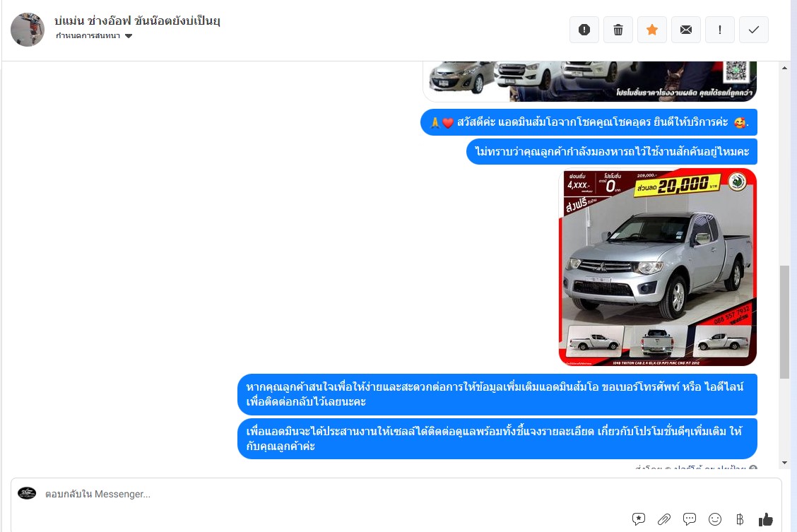
Task: Mark conversation as spam with exclamation-circle icon
Action: click(x=584, y=30)
